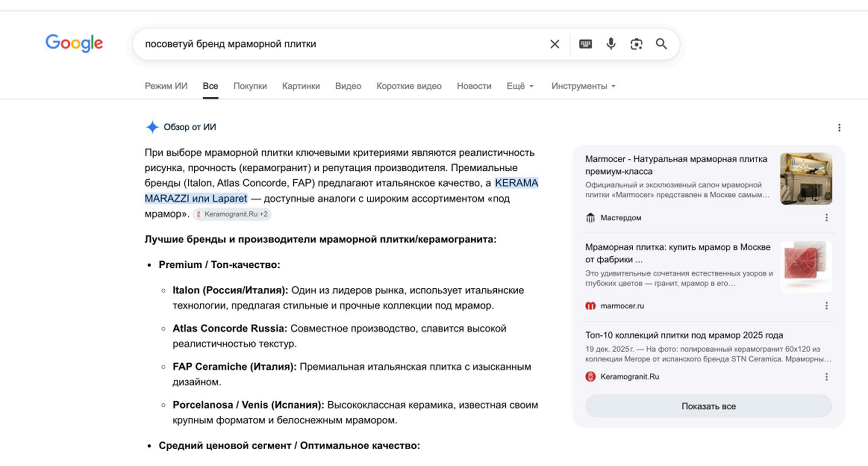Click Обзор от ИИ heading
The width and height of the screenshot is (868, 466).
190,127
